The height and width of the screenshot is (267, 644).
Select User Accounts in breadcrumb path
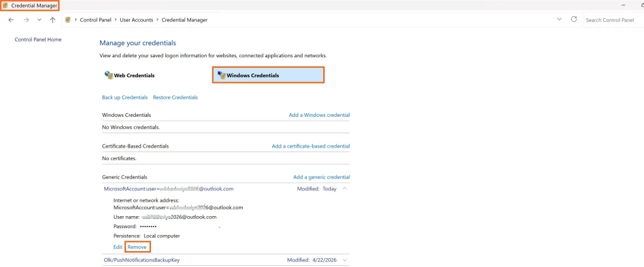(136, 19)
